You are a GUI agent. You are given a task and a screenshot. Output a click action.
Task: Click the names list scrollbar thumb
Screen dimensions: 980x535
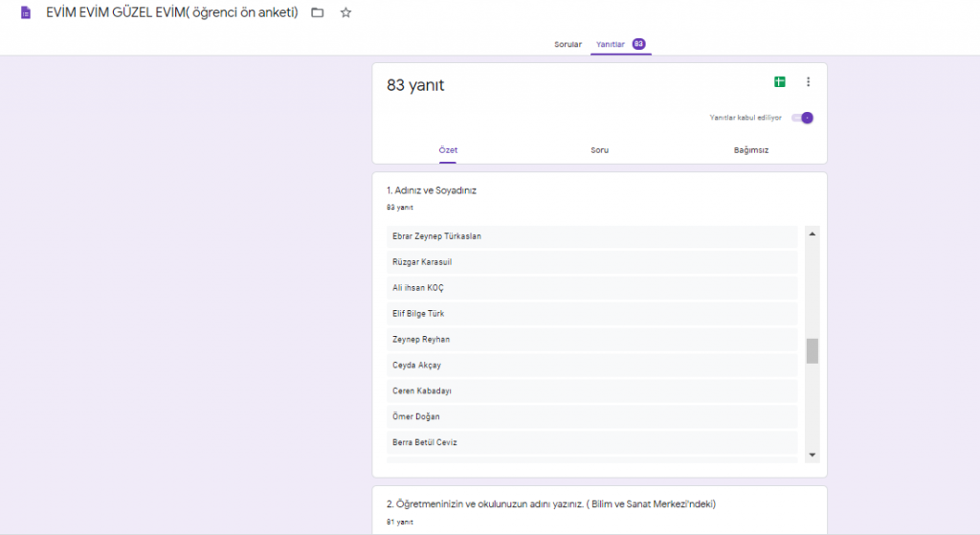tap(813, 351)
